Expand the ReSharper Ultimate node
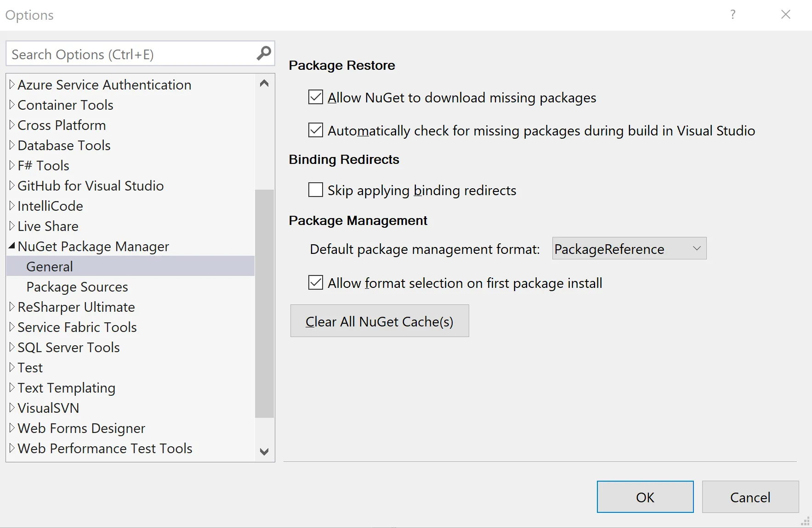Screen dimensions: 812x528 tap(12, 307)
